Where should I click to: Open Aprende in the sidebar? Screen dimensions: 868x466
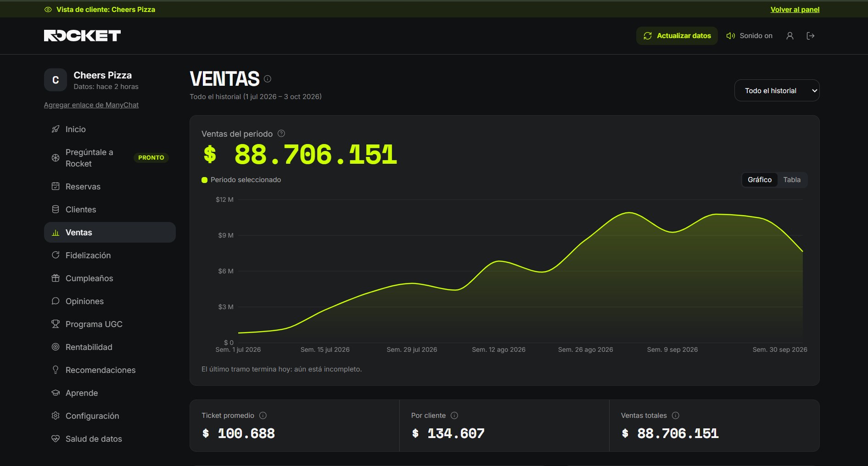110,393
